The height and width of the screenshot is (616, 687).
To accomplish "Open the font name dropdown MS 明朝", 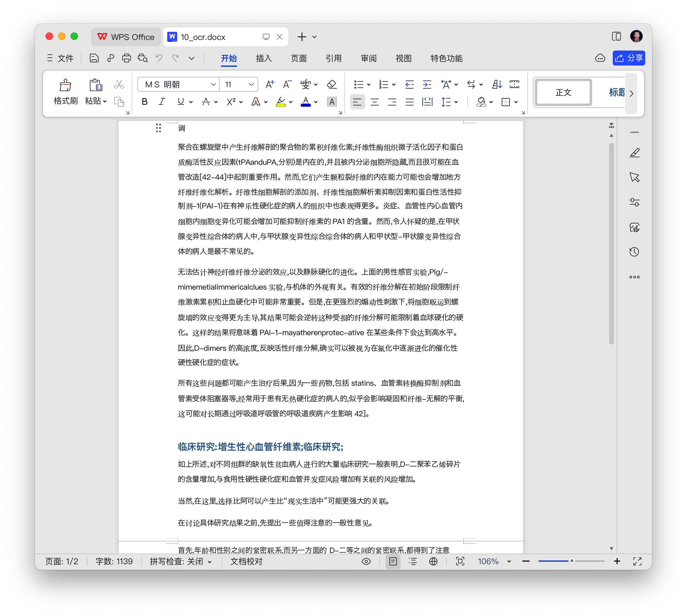I will 213,84.
